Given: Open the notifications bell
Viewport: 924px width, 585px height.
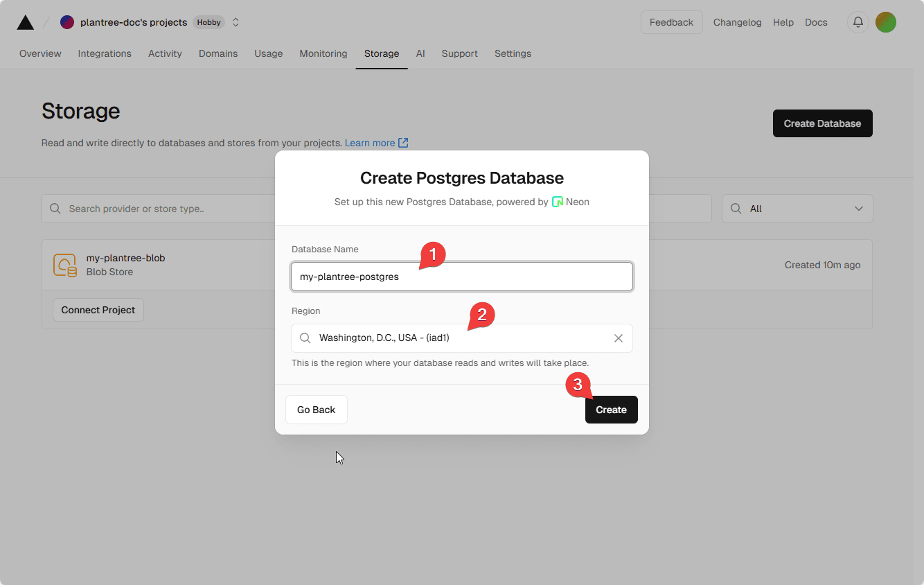Looking at the screenshot, I should 858,22.
